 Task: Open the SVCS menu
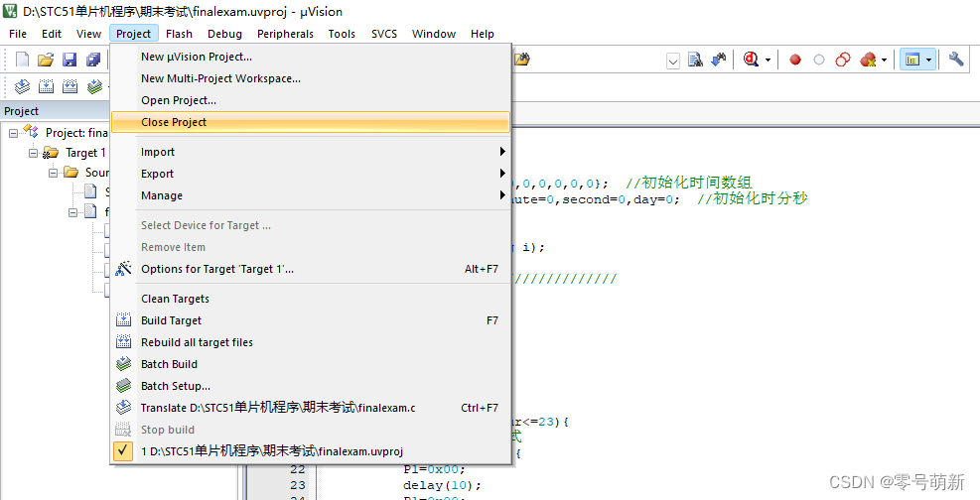(384, 34)
